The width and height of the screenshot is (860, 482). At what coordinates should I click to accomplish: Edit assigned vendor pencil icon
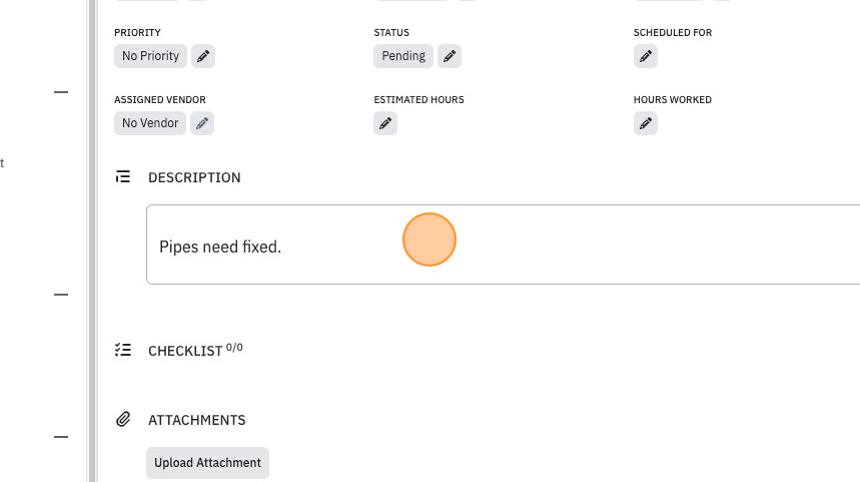click(202, 123)
